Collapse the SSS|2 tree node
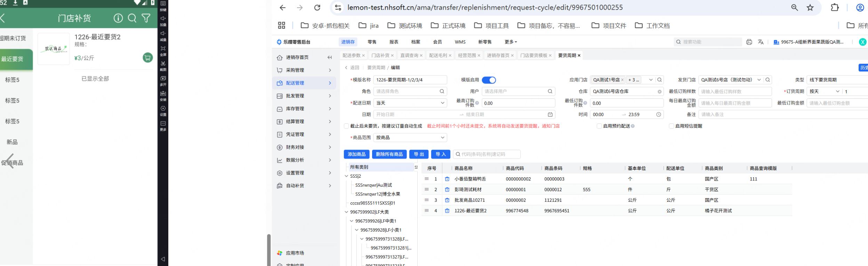Viewport: 868px width, 266px height. tap(346, 176)
